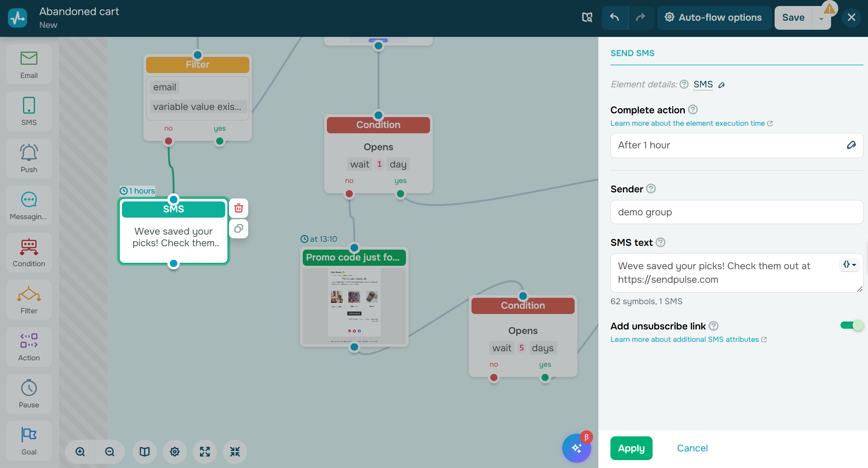Edit the After 1 hour execution time

(851, 145)
